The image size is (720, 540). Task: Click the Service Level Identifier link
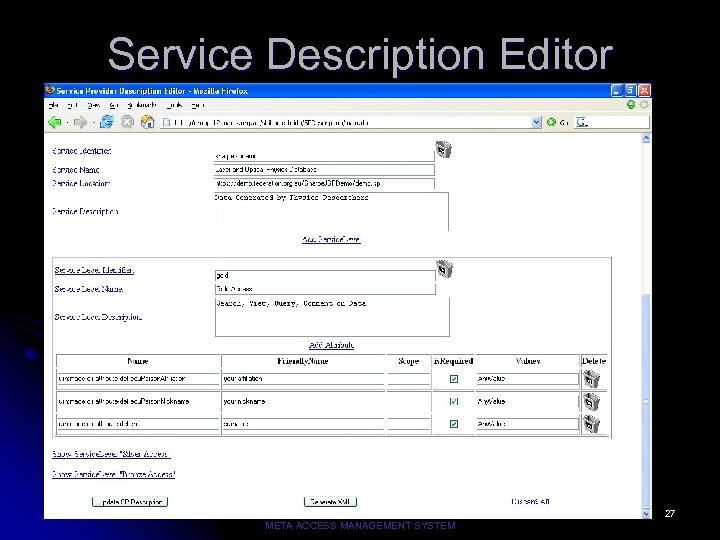coord(94,270)
